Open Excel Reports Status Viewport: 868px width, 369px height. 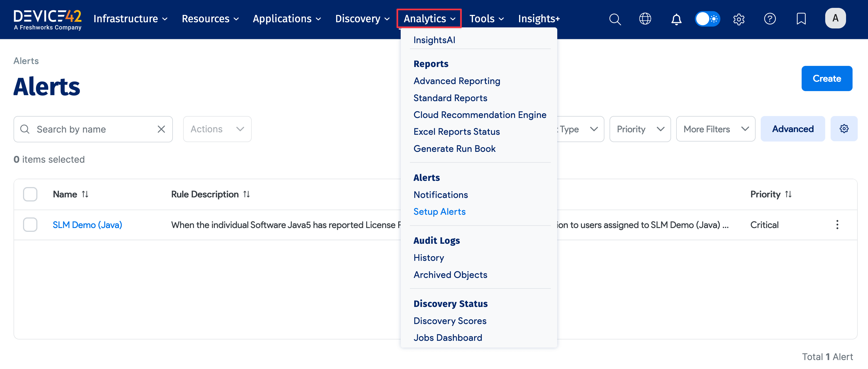click(x=457, y=131)
